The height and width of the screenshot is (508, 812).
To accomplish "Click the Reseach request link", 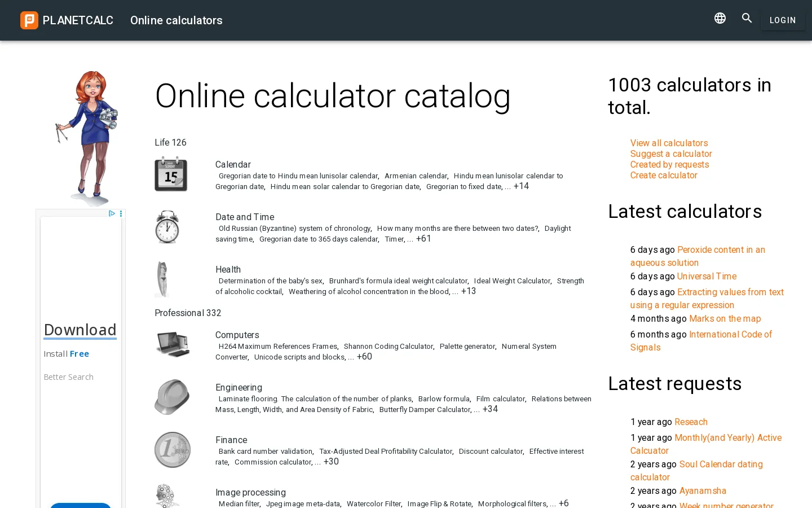I will click(691, 422).
